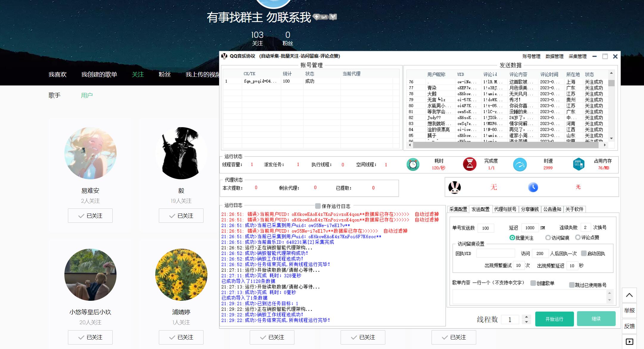Increase thread count with up stepper arrow
The width and height of the screenshot is (644, 349).
pos(527,317)
